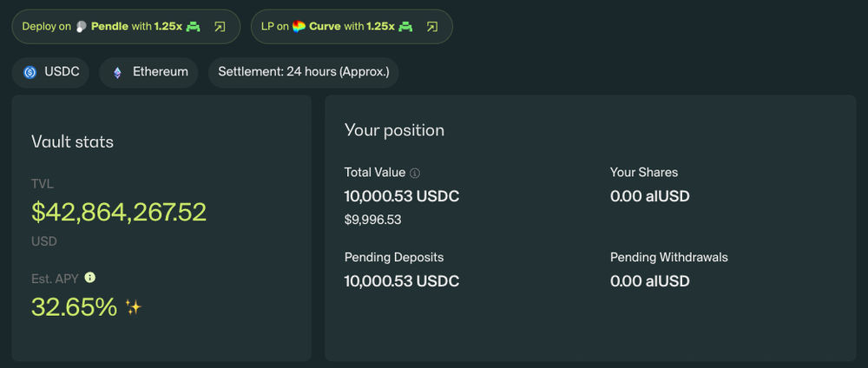Open external link arrow for Curve
The height and width of the screenshot is (368, 868).
point(432,27)
